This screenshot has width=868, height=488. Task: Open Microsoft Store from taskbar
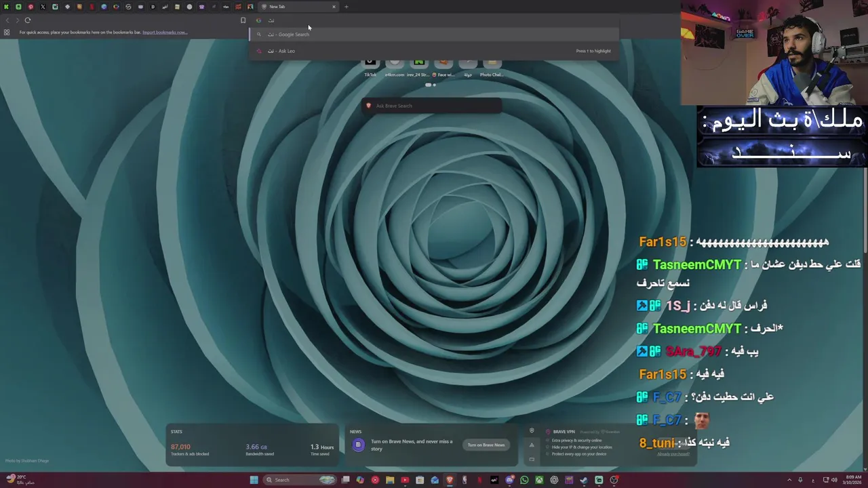coord(420,480)
